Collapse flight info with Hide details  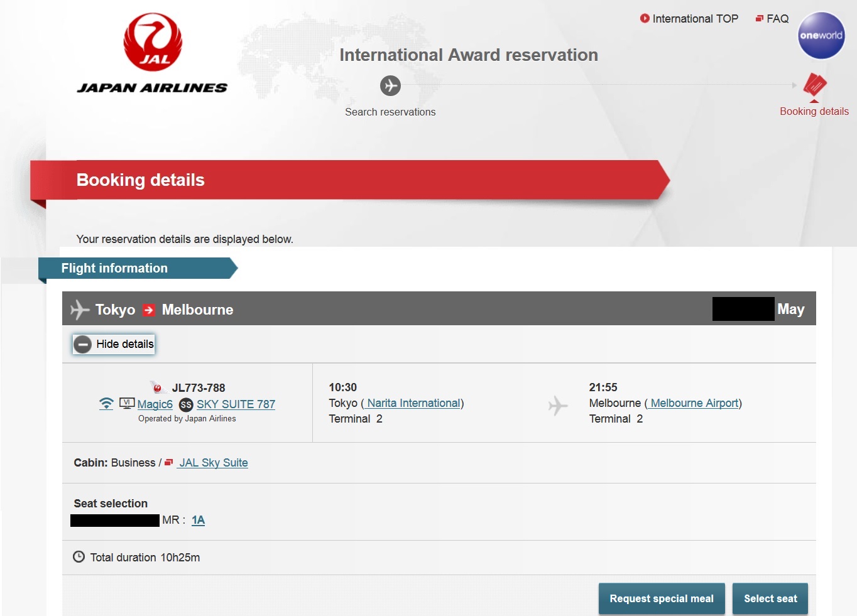(124, 344)
